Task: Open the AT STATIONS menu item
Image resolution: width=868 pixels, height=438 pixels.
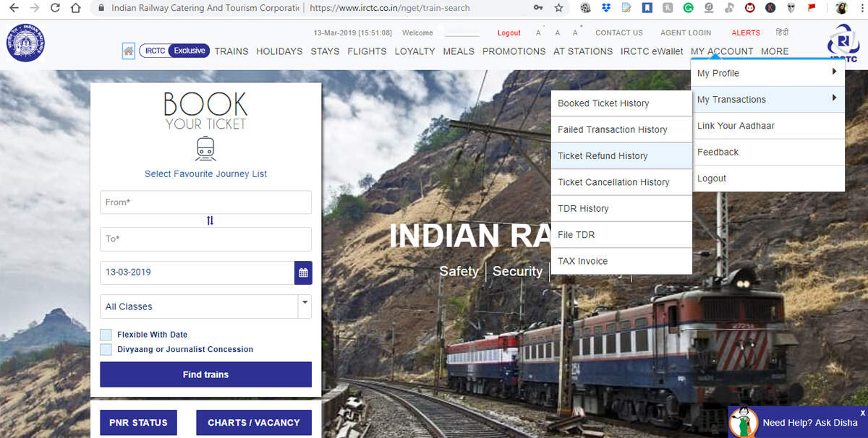Action: 583,51
